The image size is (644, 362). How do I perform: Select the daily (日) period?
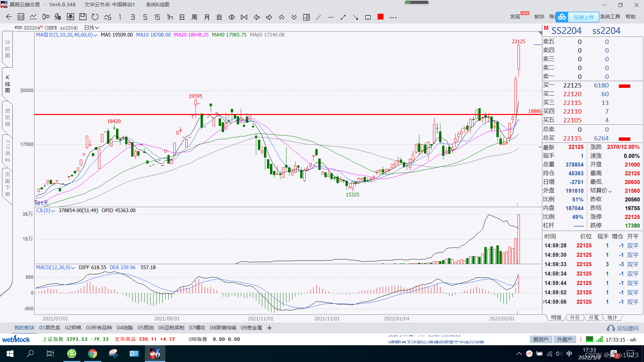point(182,17)
